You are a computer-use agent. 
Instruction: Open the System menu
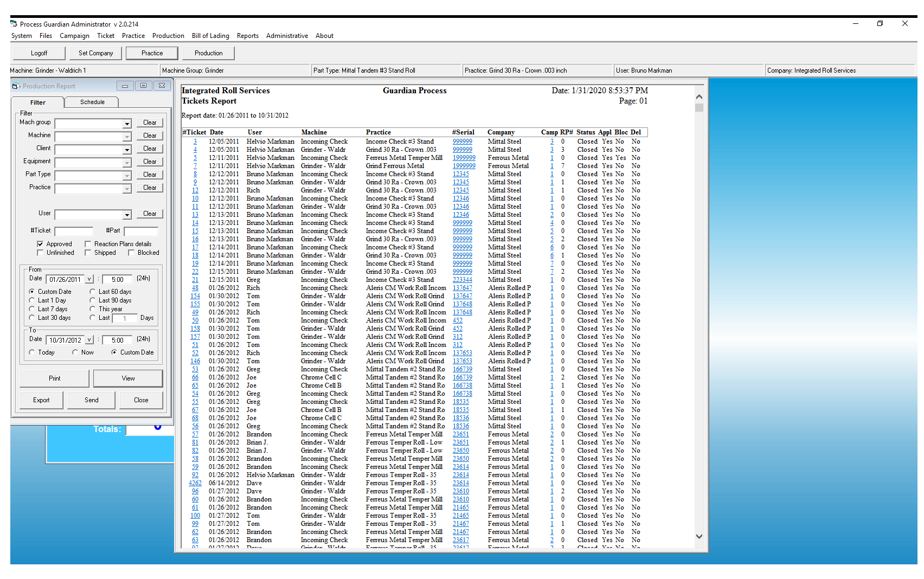[22, 36]
